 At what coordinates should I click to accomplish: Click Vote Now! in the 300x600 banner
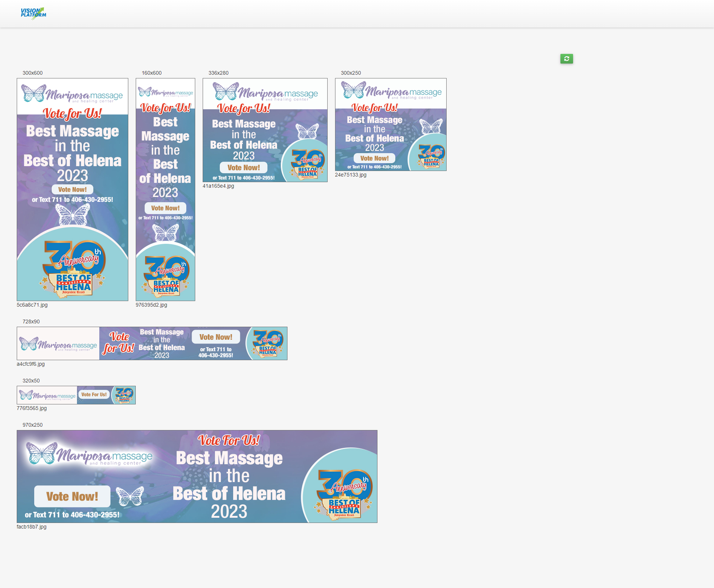pyautogui.click(x=73, y=190)
